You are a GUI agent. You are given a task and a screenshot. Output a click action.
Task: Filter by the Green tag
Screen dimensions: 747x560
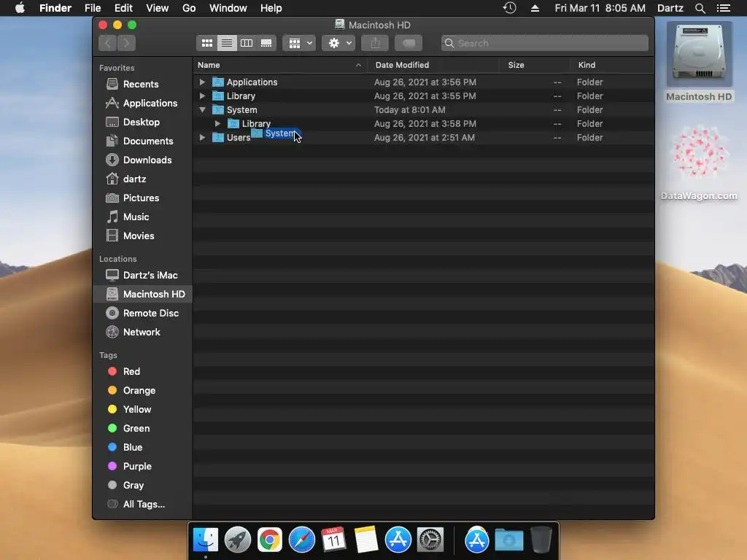(x=142, y=429)
